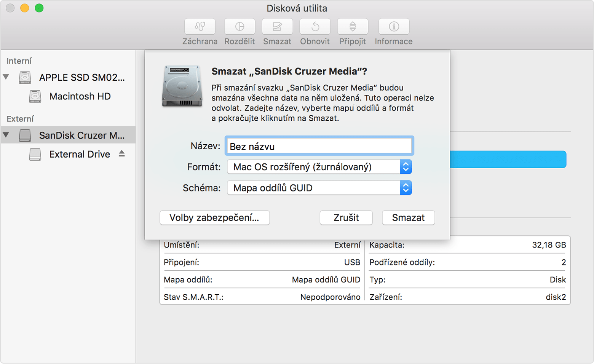Click the Kapacita value 32,18 GB
This screenshot has height=364, width=594.
click(x=549, y=245)
